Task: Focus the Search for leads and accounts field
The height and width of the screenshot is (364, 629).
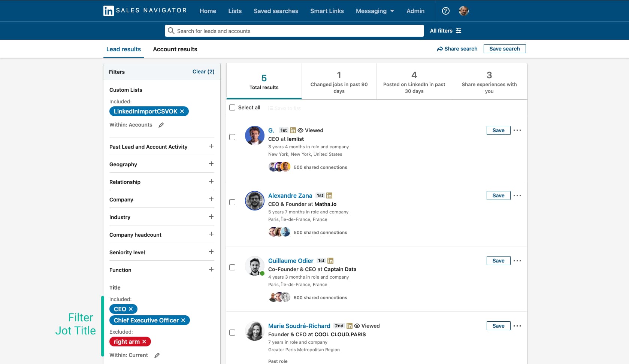Action: click(x=294, y=31)
